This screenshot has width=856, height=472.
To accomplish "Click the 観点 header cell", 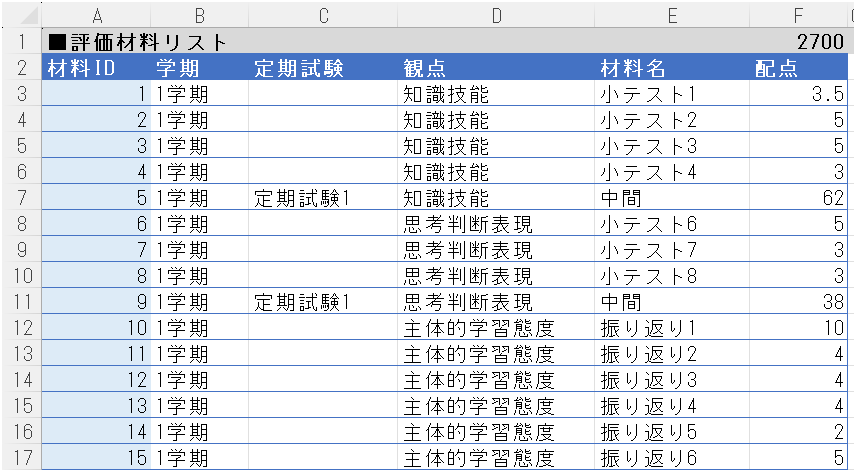I will [x=496, y=68].
